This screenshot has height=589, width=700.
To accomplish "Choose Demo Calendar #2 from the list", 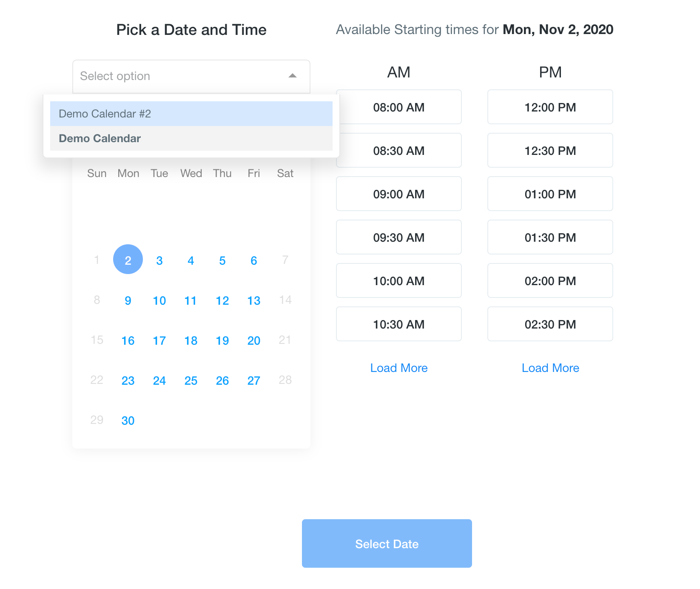I will [x=191, y=114].
